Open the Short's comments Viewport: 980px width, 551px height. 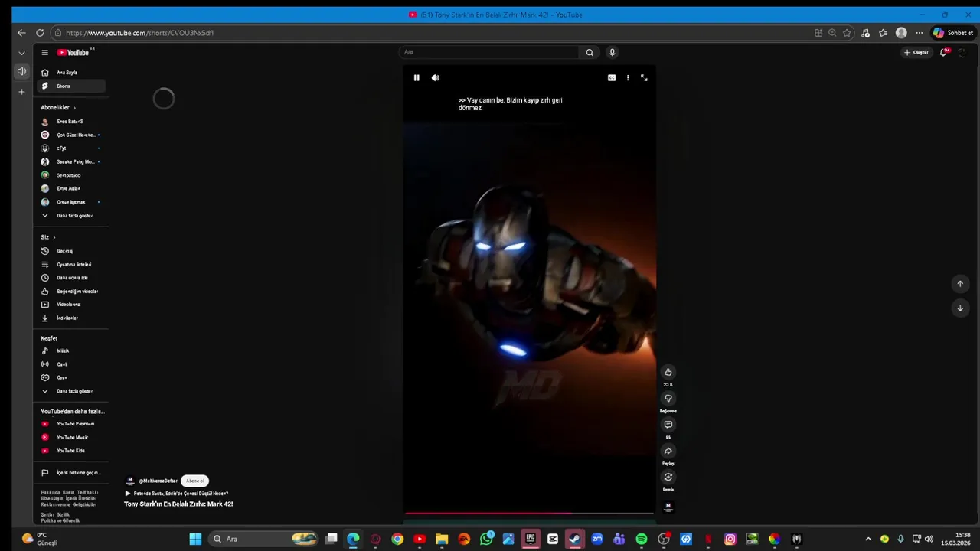[x=668, y=424]
